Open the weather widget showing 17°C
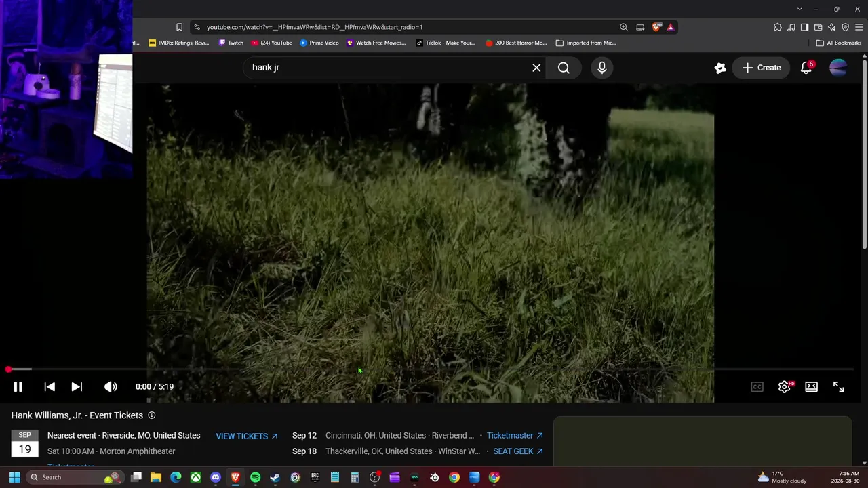Image resolution: width=868 pixels, height=488 pixels. tap(782, 477)
